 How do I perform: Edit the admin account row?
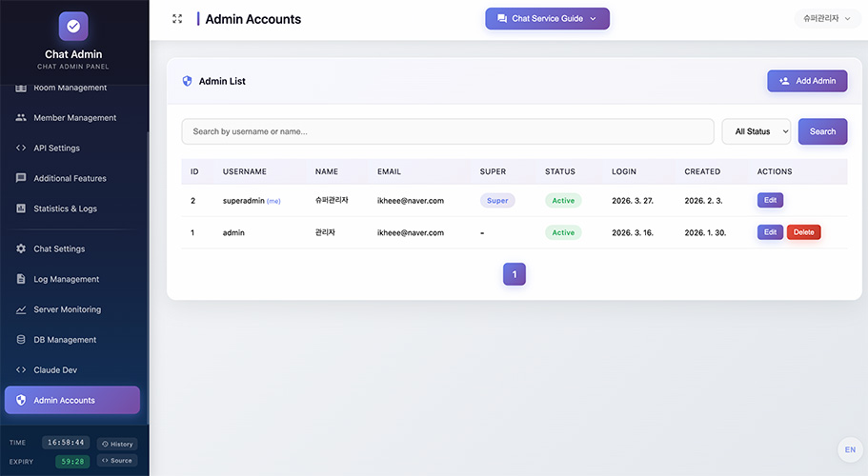point(770,232)
